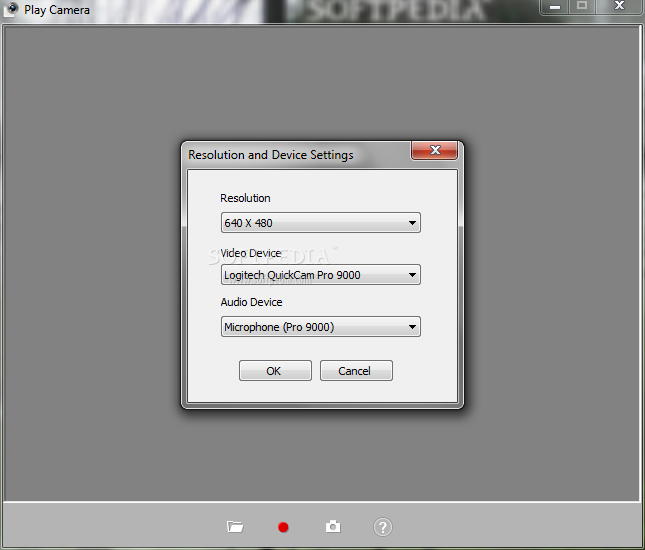645x550 pixels.
Task: Start recording with the red record button
Action: tap(283, 527)
